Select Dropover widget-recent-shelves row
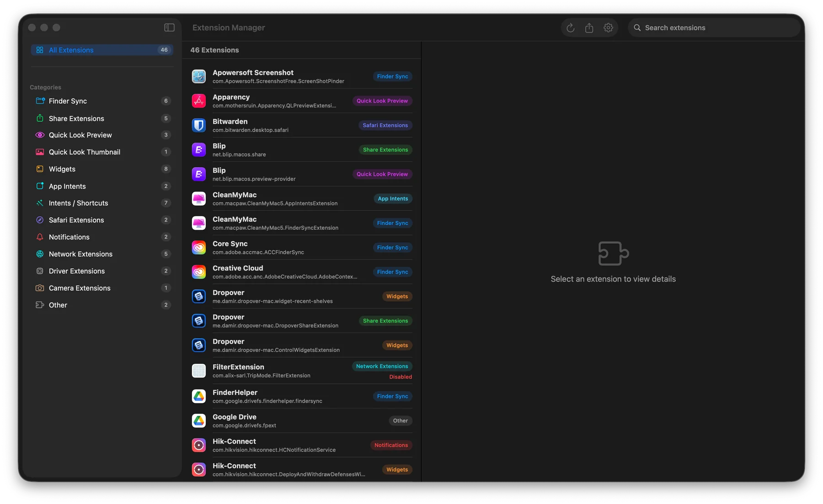This screenshot has height=504, width=823. pyautogui.click(x=302, y=296)
